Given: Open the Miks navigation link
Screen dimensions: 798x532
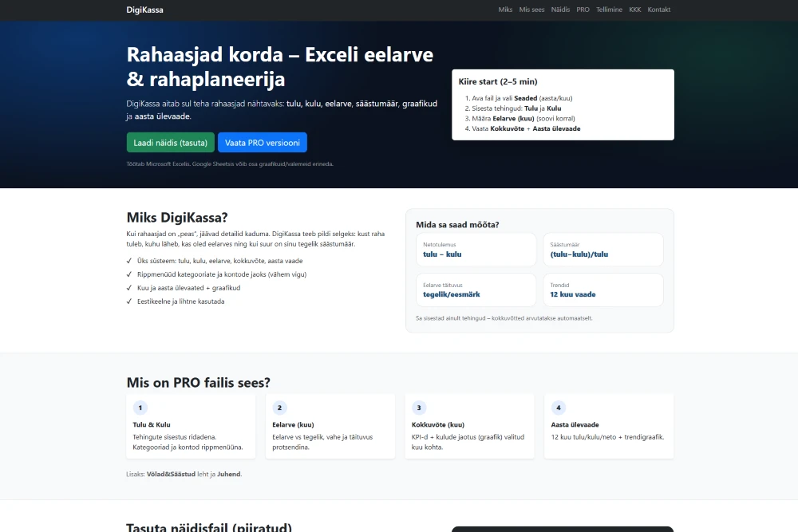Looking at the screenshot, I should pyautogui.click(x=505, y=10).
